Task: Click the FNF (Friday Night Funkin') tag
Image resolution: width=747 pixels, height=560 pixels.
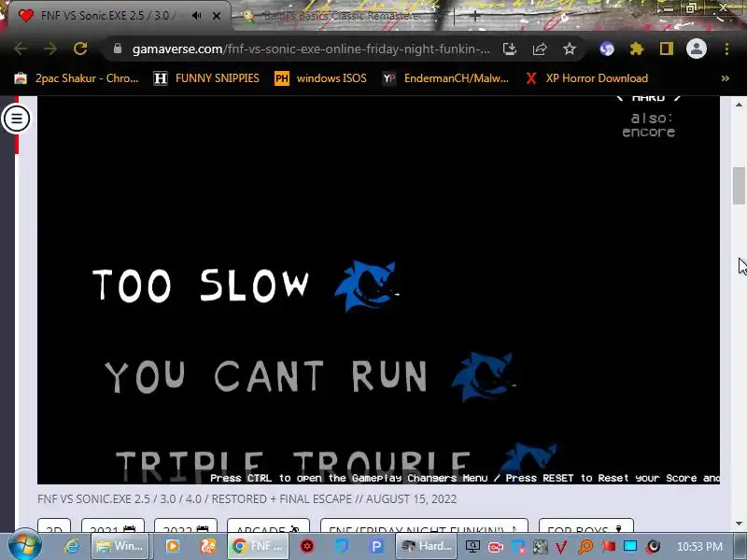Action: (424, 525)
